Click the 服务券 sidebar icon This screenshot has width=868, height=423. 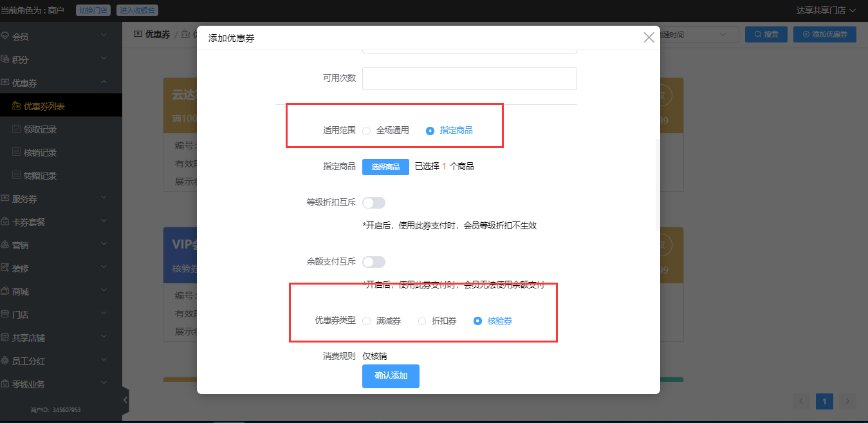(5, 199)
